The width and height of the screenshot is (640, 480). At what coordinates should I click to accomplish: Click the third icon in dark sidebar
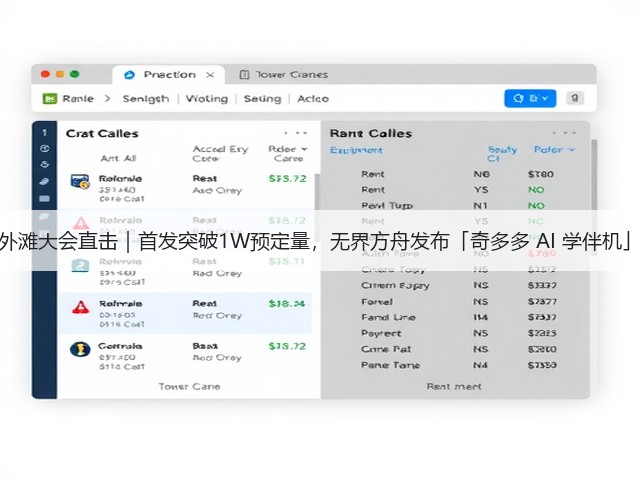point(44,164)
